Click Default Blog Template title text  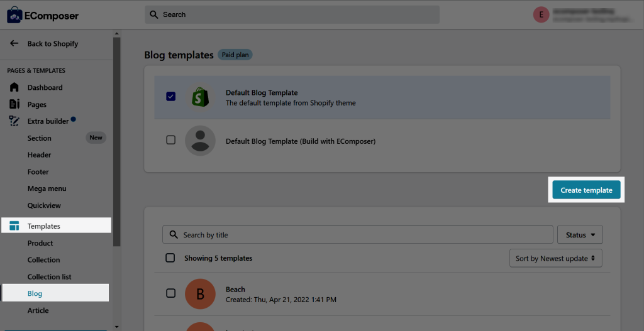tap(262, 93)
